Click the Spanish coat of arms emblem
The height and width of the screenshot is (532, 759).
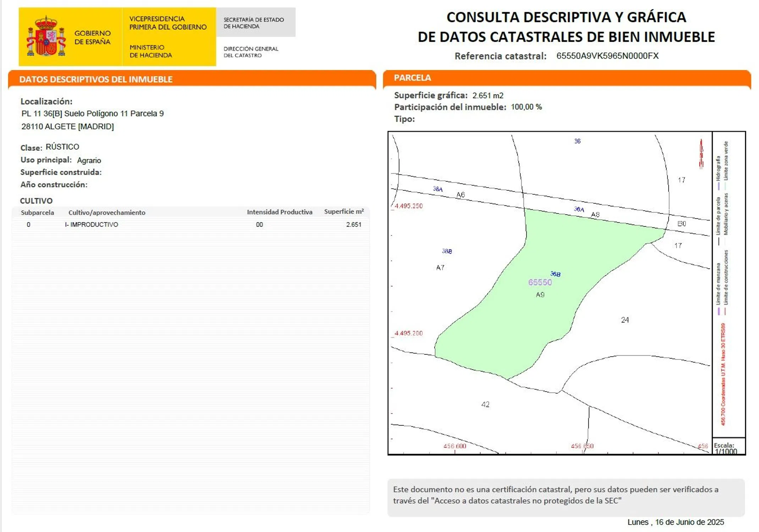(46, 37)
